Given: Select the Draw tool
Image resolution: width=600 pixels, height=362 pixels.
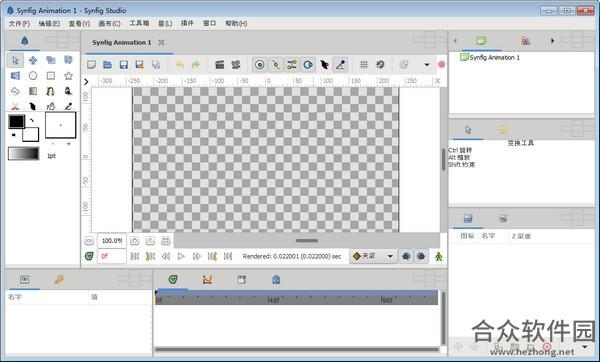Looking at the screenshot, I should pos(68,91).
